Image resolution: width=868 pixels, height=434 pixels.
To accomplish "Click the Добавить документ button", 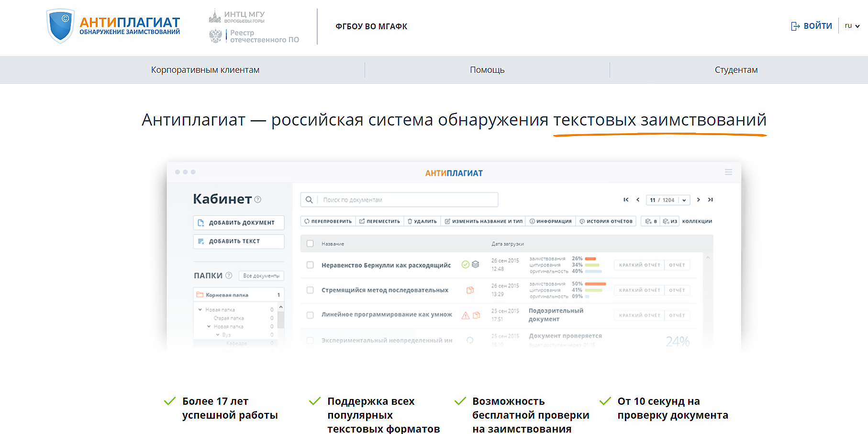I will 239,223.
